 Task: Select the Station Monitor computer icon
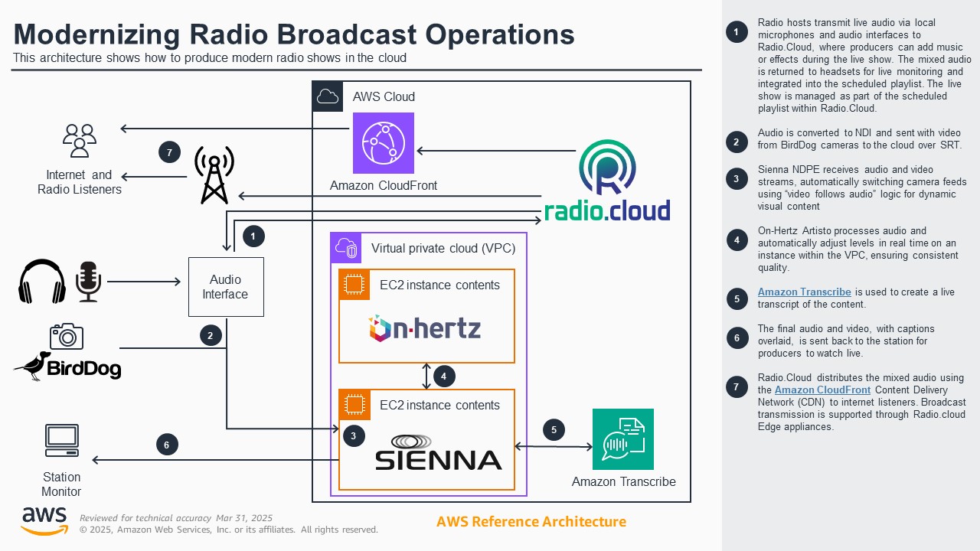pos(62,440)
